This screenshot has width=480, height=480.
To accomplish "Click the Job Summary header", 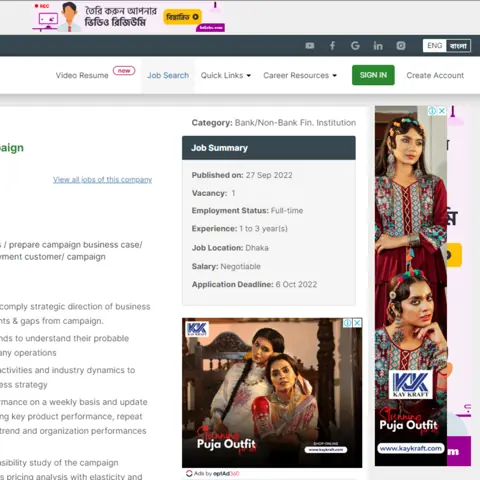I will coord(269,148).
